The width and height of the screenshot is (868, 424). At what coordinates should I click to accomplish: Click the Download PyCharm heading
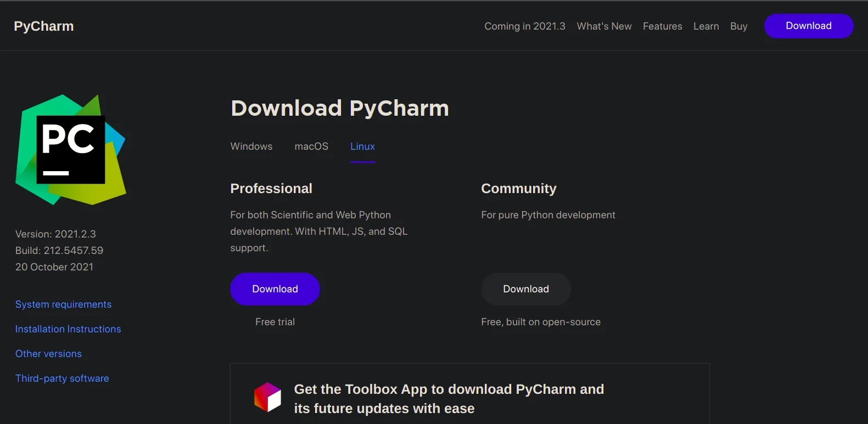[340, 108]
